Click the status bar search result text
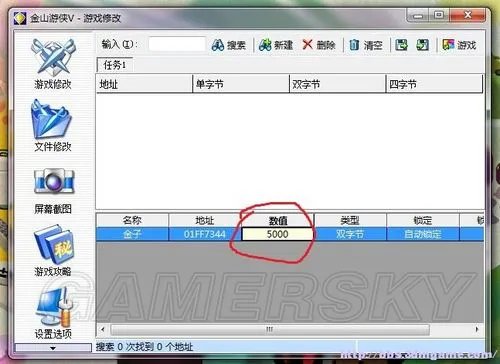 click(144, 347)
